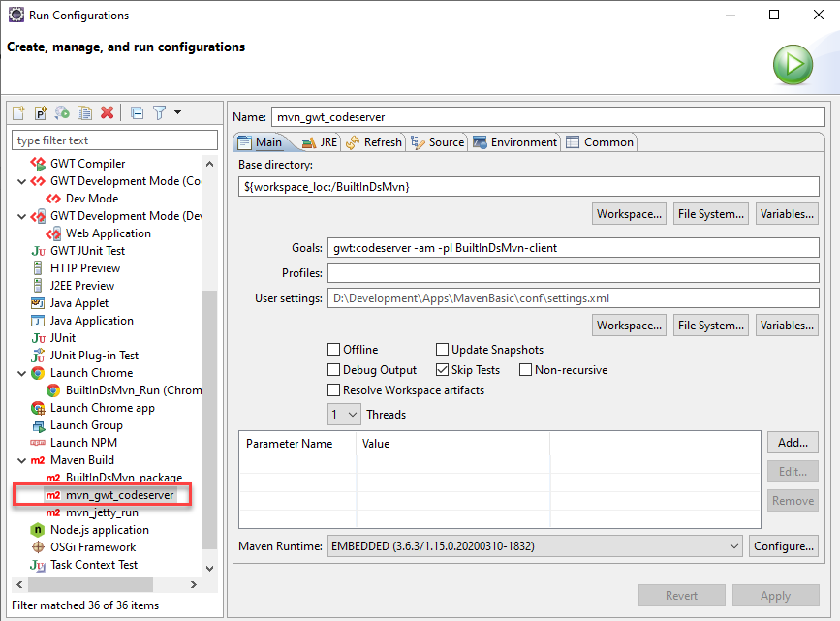
Task: Click the filter funnel icon
Action: [160, 113]
